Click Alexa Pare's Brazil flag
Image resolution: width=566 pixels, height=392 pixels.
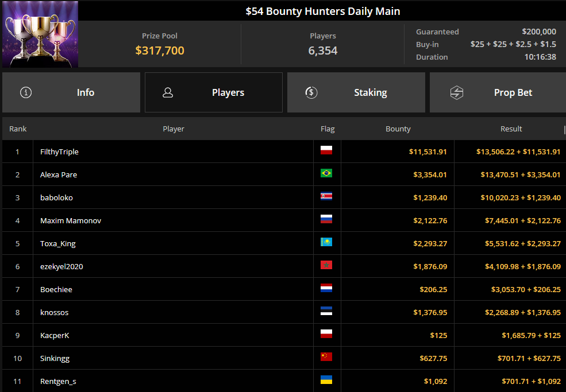[326, 173]
